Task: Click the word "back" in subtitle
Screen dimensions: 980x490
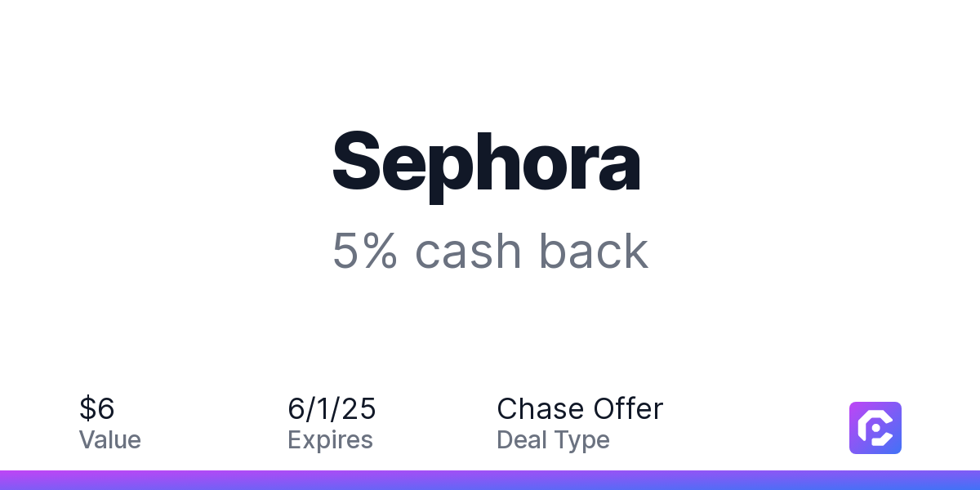Action: pyautogui.click(x=594, y=251)
